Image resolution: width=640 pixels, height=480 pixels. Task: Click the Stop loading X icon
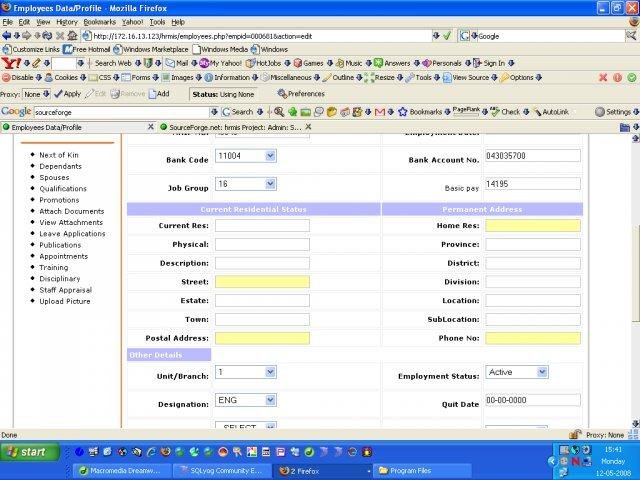pyautogui.click(x=60, y=36)
